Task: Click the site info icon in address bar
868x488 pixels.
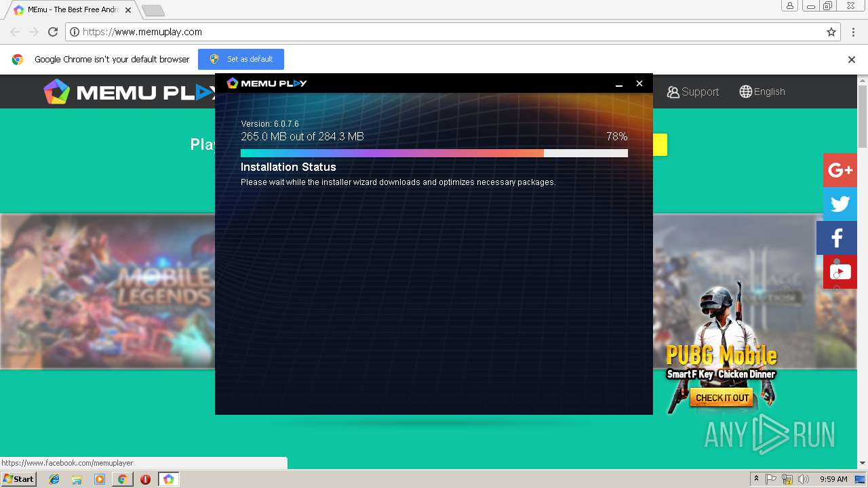Action: pyautogui.click(x=75, y=32)
